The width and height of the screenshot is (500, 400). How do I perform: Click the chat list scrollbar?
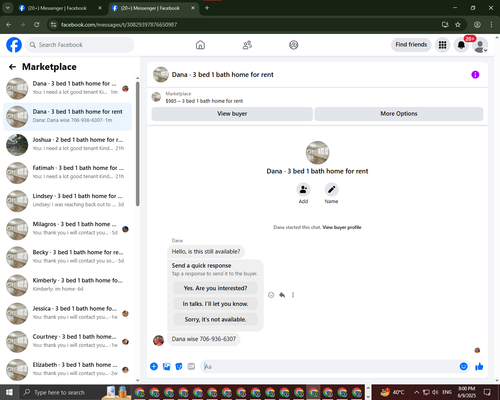tap(138, 143)
